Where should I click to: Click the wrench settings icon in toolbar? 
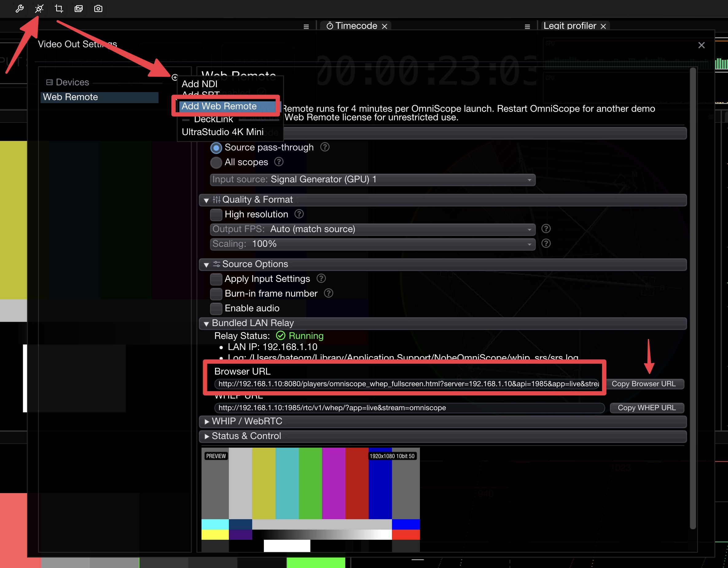pyautogui.click(x=19, y=9)
